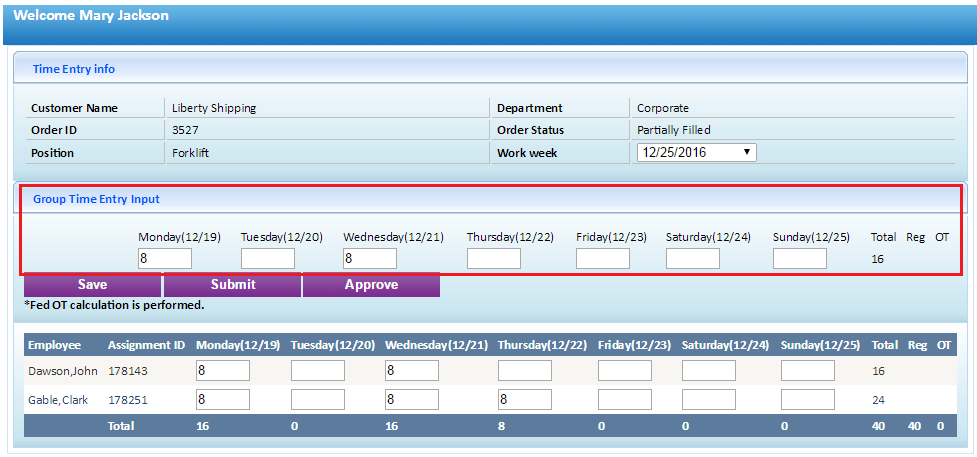Click Dawson,John's Sunday hours field
The image size is (977, 457).
(808, 370)
